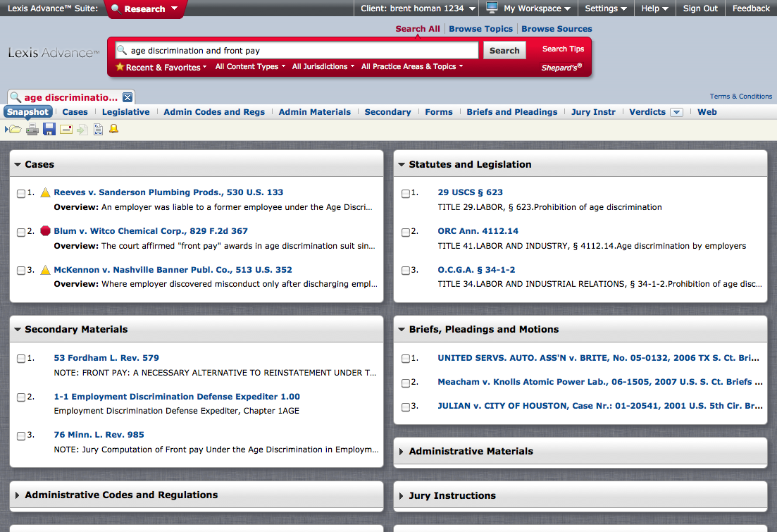This screenshot has width=777, height=532.
Task: Check the box for Reeves v. Sanderson Plumbing
Action: (21, 193)
